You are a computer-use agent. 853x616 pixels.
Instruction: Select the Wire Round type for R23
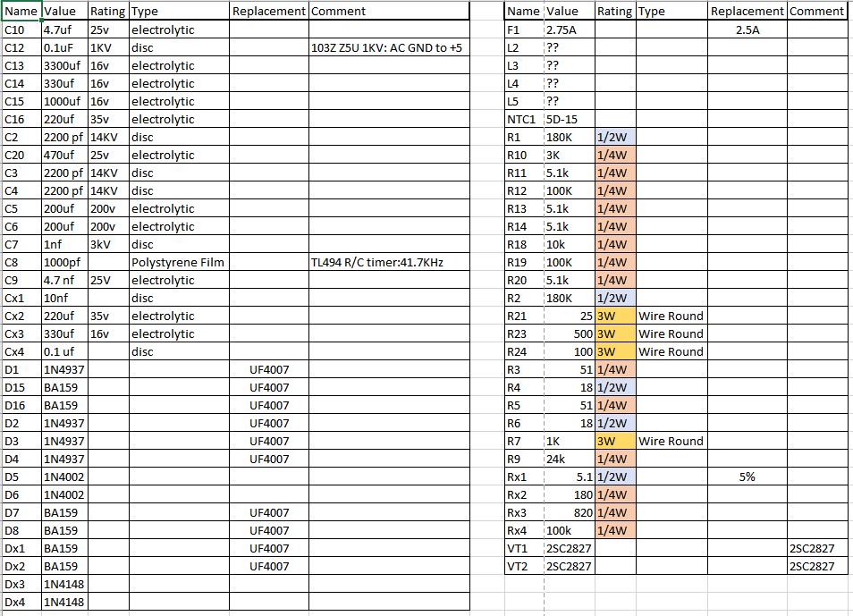click(x=671, y=334)
